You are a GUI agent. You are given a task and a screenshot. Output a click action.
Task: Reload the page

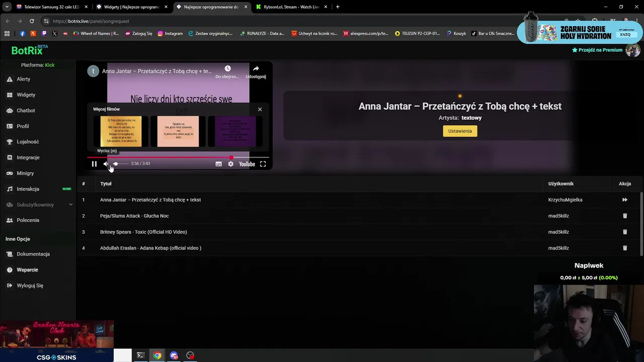32,21
